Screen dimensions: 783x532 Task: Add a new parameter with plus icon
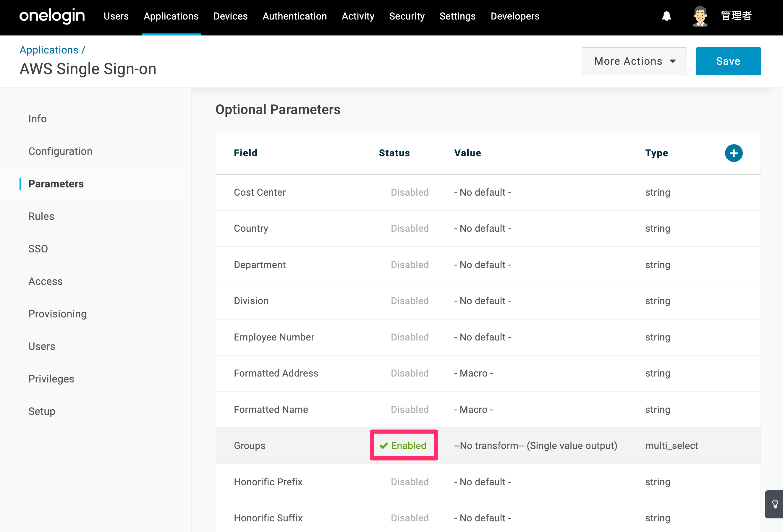[x=734, y=153]
